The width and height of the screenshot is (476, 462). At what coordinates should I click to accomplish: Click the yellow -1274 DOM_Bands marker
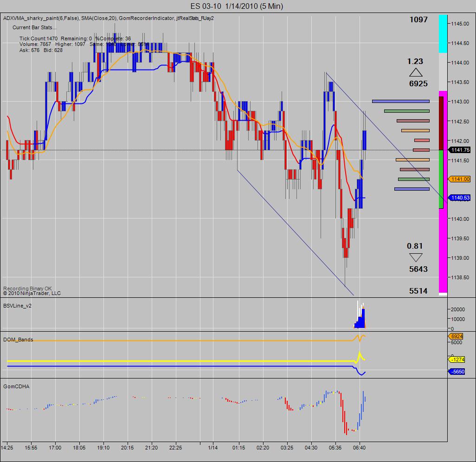point(457,359)
